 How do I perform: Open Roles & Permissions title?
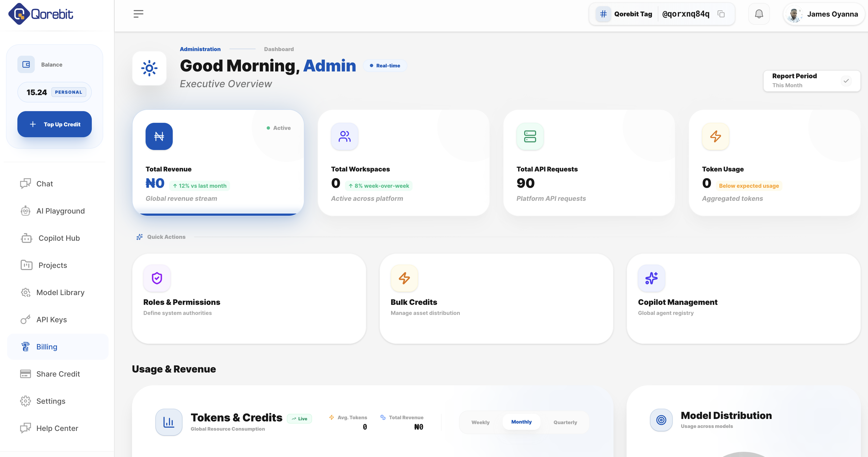pos(182,302)
